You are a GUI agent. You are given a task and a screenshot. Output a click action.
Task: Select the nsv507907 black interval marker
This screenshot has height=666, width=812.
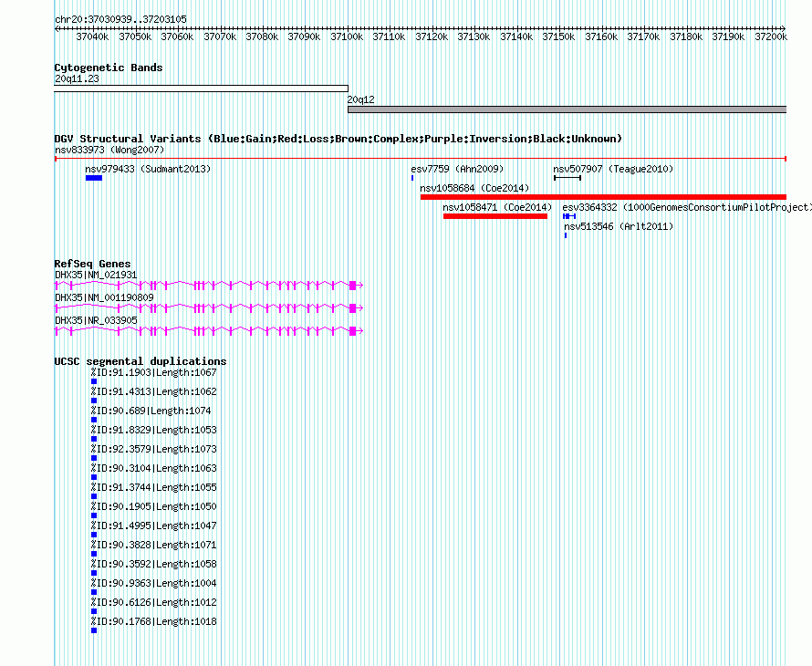[567, 178]
